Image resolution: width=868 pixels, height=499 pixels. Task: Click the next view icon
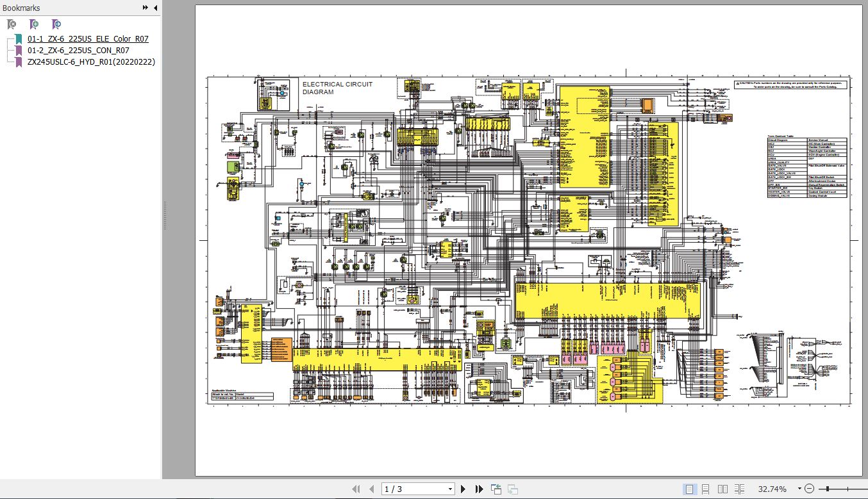[x=512, y=489]
